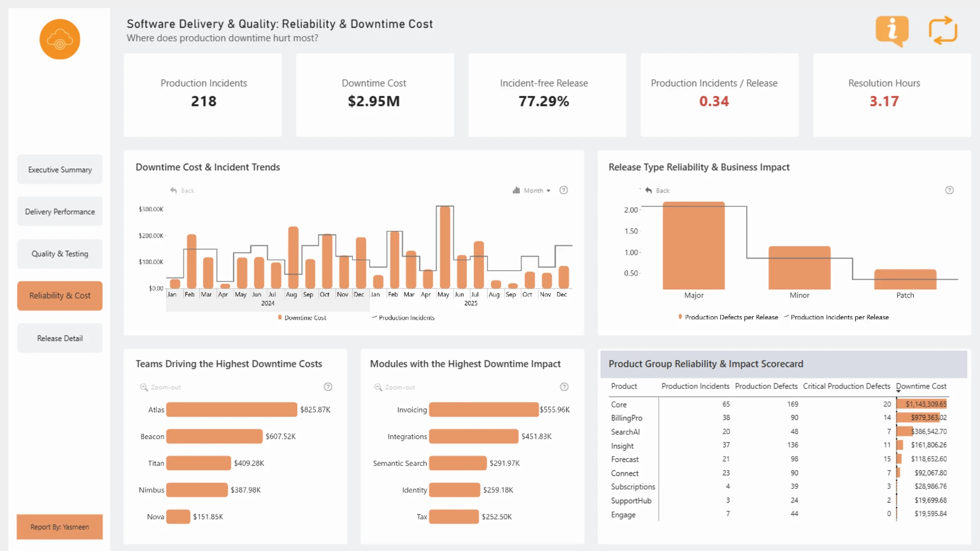
Task: Select the Beacon team bar
Action: tap(214, 436)
